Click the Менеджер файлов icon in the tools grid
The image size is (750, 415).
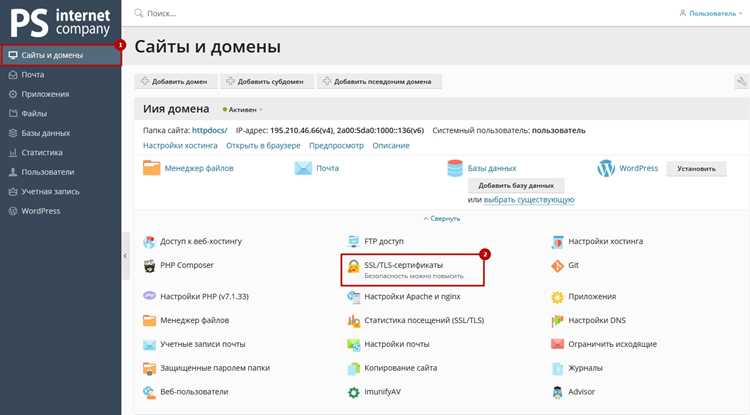[x=149, y=320]
